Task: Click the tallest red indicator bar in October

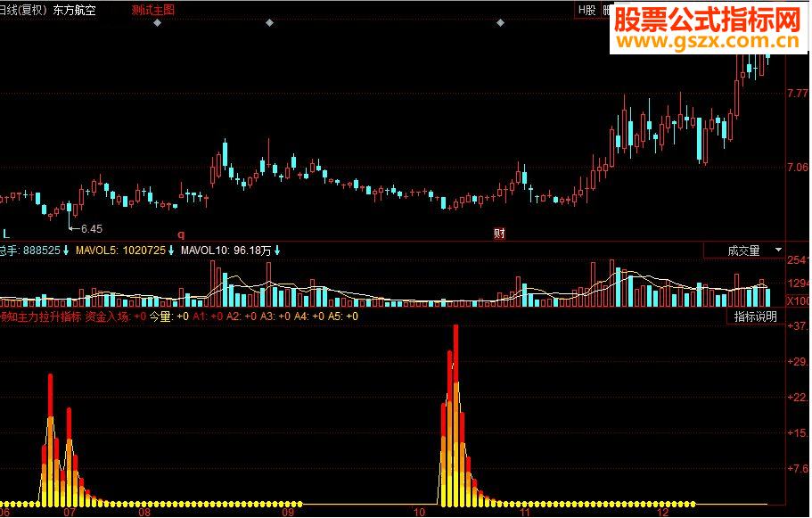Action: pos(455,415)
